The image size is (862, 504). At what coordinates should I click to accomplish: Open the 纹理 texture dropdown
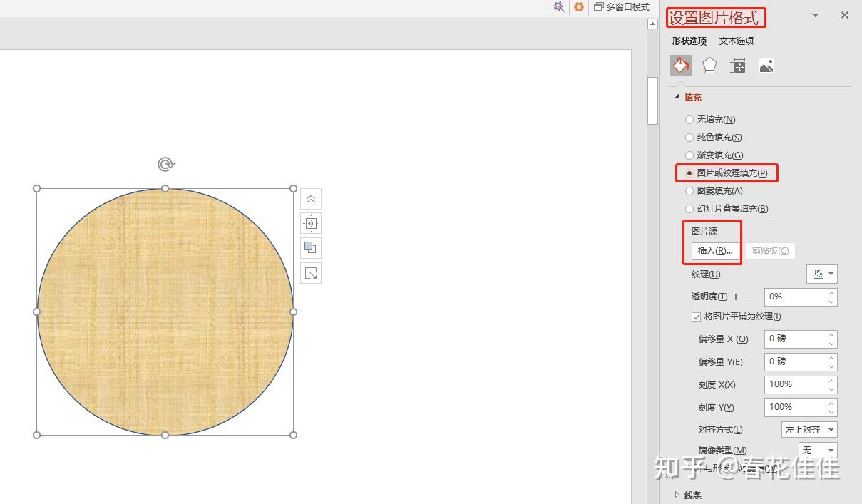tap(822, 274)
